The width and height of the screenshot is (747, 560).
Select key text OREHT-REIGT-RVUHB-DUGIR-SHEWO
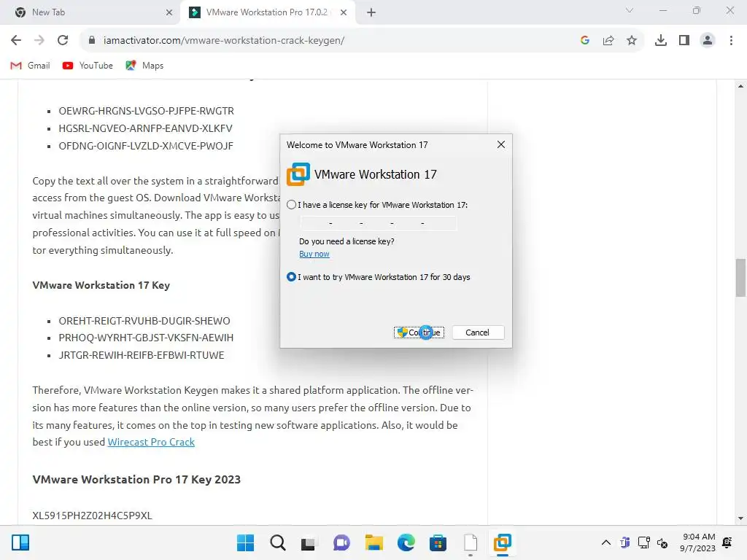(x=144, y=321)
